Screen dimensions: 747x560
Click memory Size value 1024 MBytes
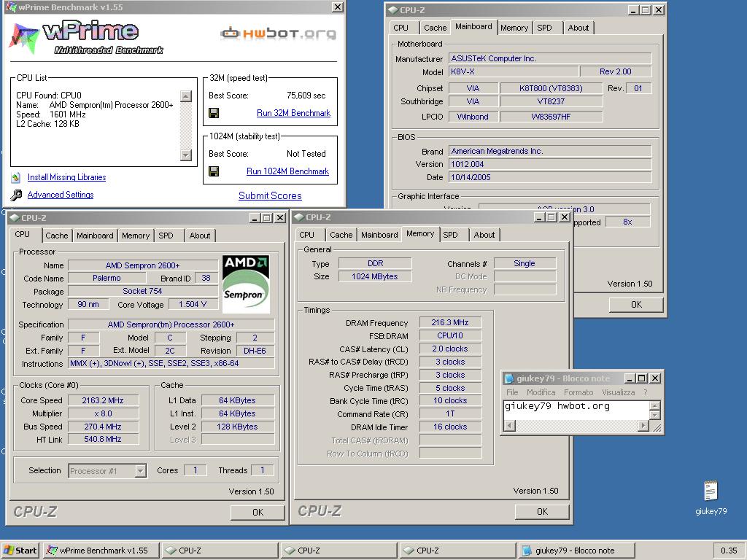click(375, 276)
